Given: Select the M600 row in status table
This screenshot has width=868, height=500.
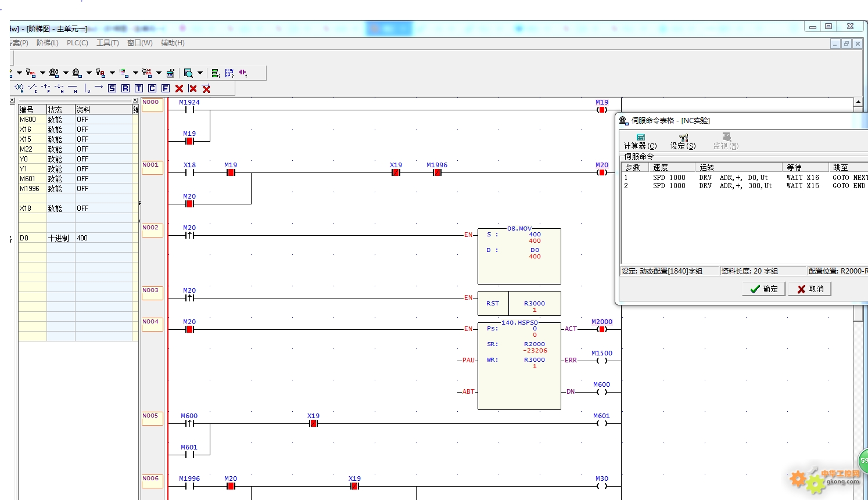Looking at the screenshot, I should point(78,120).
